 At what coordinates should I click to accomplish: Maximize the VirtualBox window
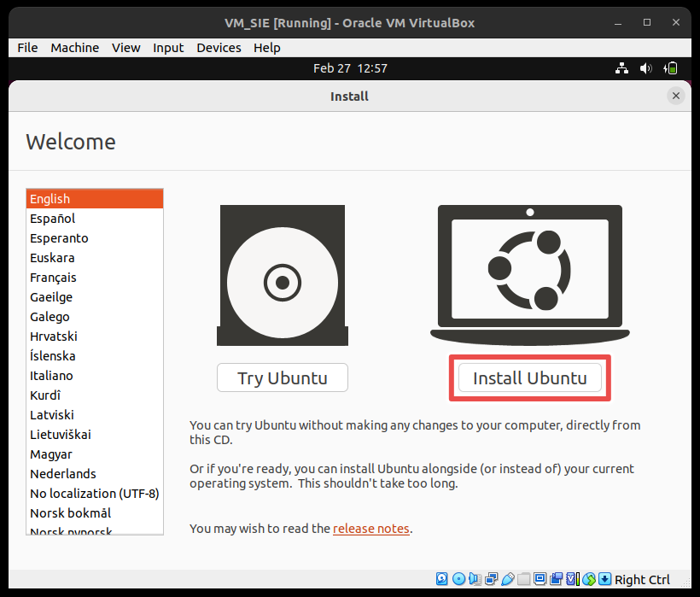647,22
